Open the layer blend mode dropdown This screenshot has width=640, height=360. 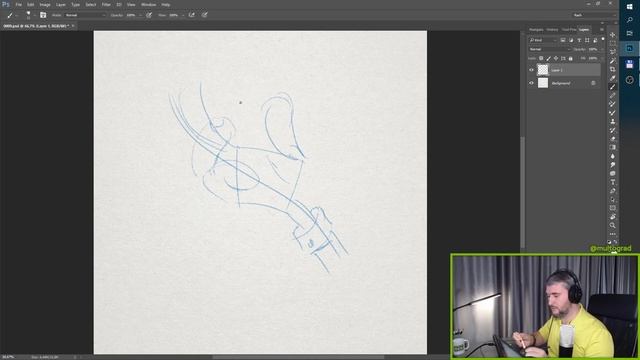549,49
